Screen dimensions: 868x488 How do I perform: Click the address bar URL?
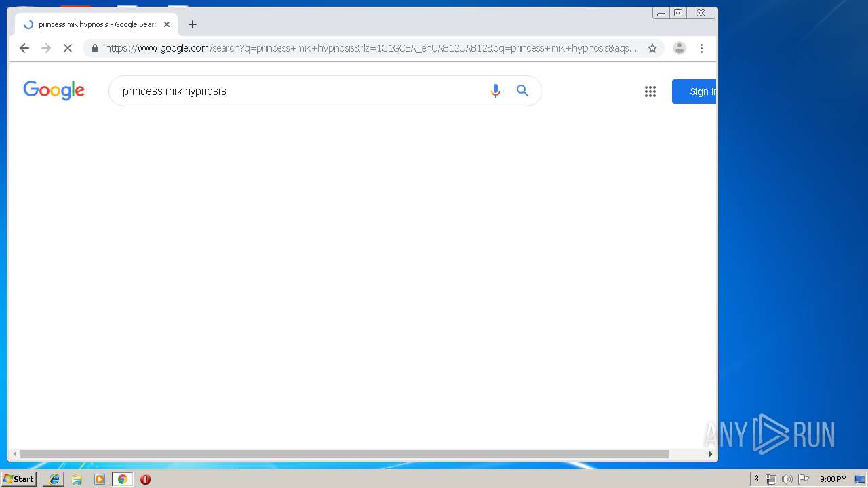[x=371, y=48]
